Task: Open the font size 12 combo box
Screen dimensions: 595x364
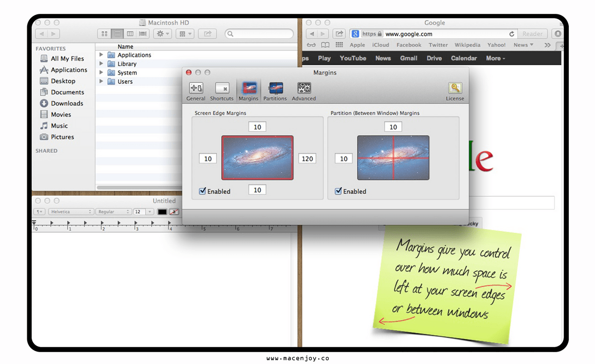Action: point(143,211)
